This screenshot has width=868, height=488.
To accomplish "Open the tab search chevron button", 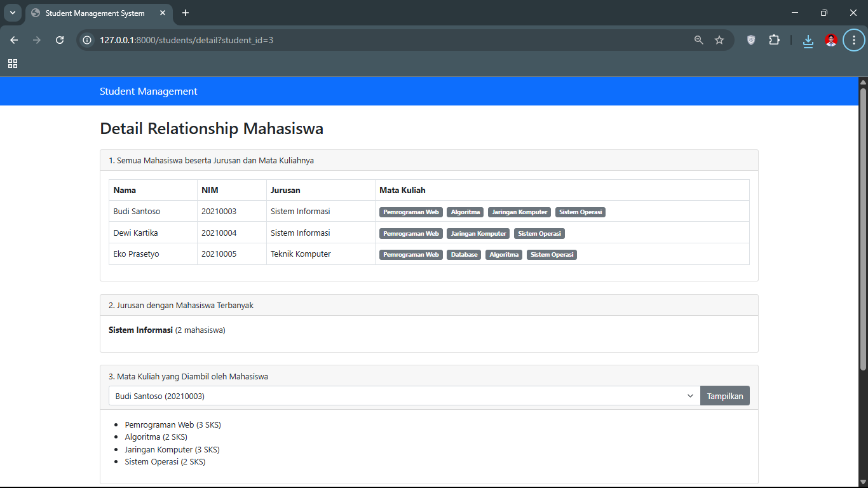I will tap(12, 13).
